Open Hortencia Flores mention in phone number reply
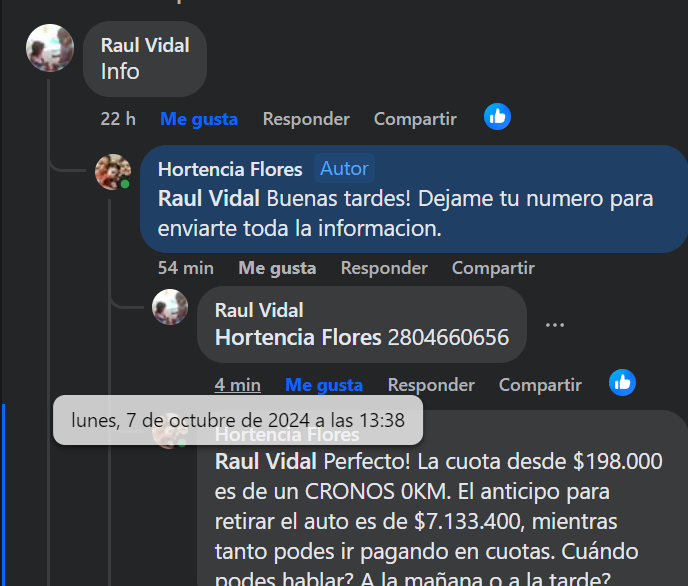The height and width of the screenshot is (586, 688). 298,337
